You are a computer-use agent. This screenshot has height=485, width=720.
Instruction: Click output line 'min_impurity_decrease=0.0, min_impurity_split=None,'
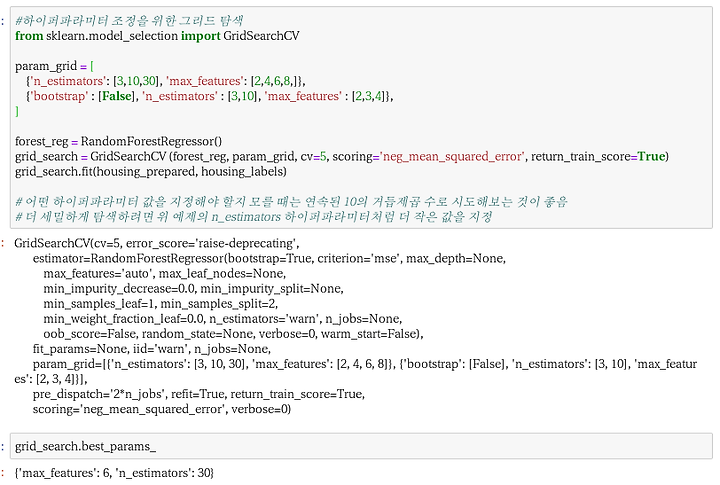point(193,289)
